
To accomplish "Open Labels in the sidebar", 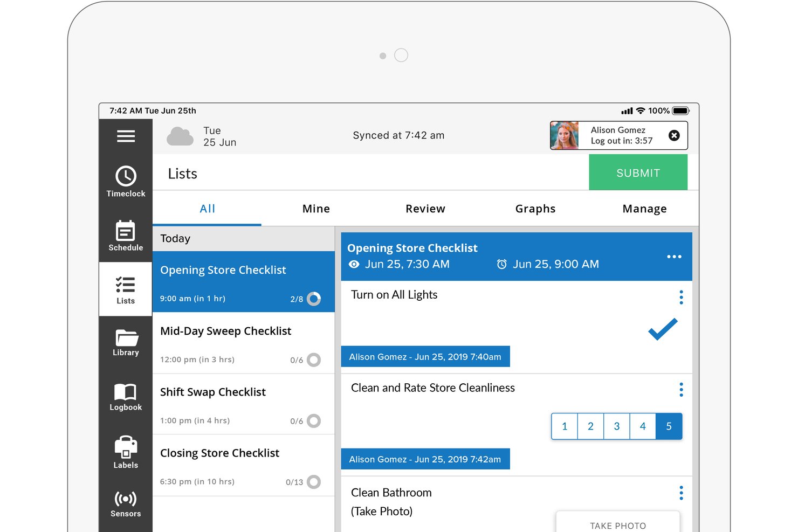I will click(126, 452).
